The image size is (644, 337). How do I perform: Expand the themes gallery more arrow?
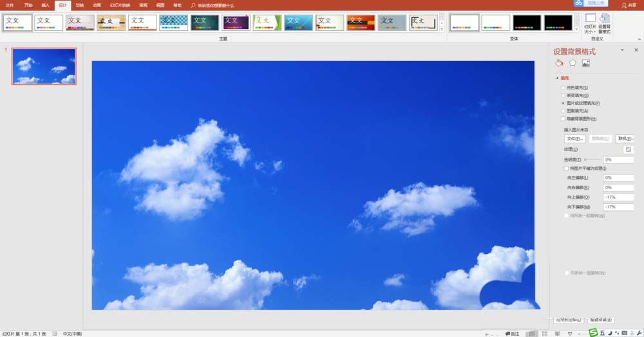click(x=442, y=30)
